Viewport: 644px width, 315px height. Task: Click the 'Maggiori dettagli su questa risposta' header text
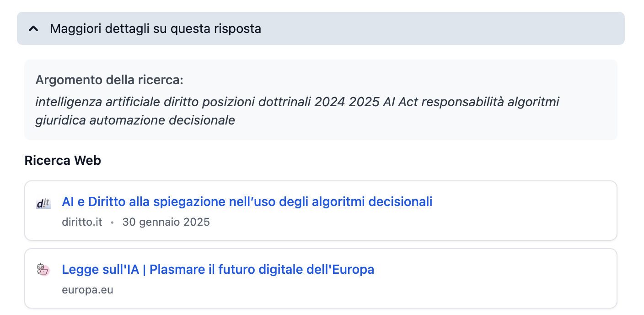pyautogui.click(x=156, y=29)
